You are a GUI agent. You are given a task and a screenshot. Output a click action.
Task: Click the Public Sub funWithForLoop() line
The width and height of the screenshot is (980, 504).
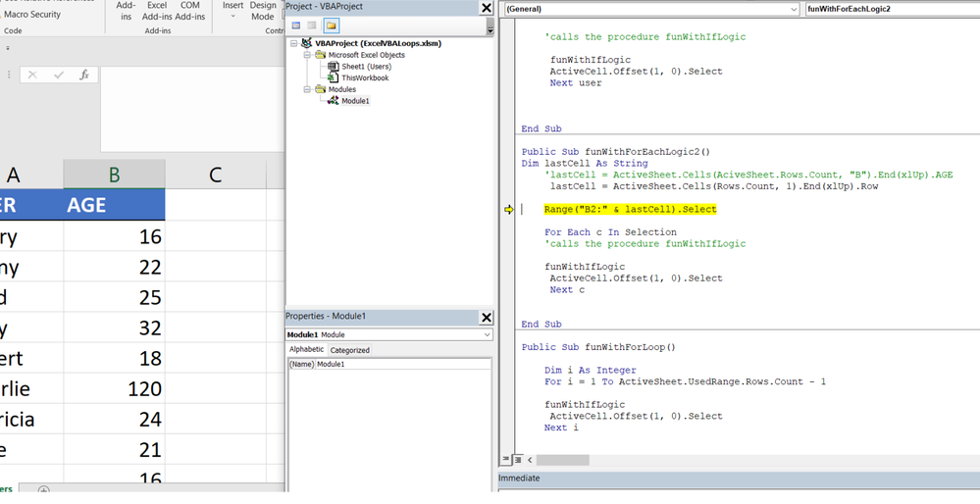598,347
